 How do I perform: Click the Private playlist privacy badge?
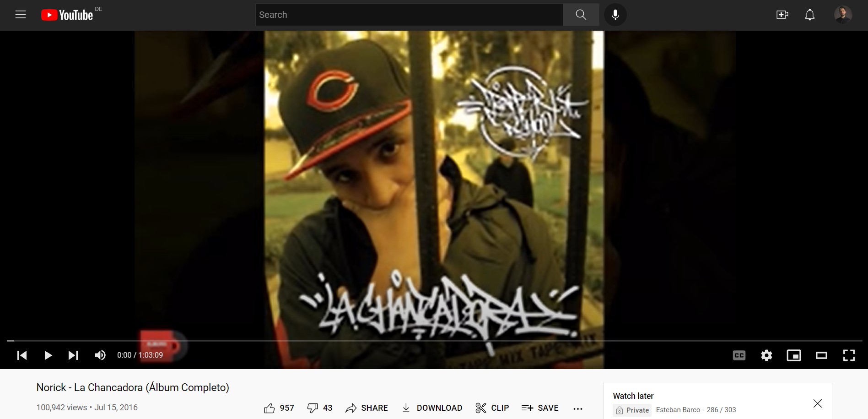click(x=632, y=410)
